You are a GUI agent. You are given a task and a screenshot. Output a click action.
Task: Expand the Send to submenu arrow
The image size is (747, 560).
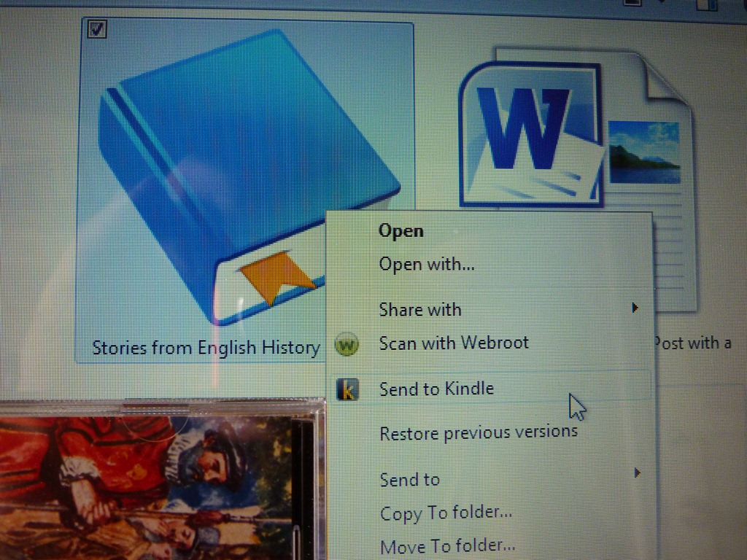coord(637,473)
